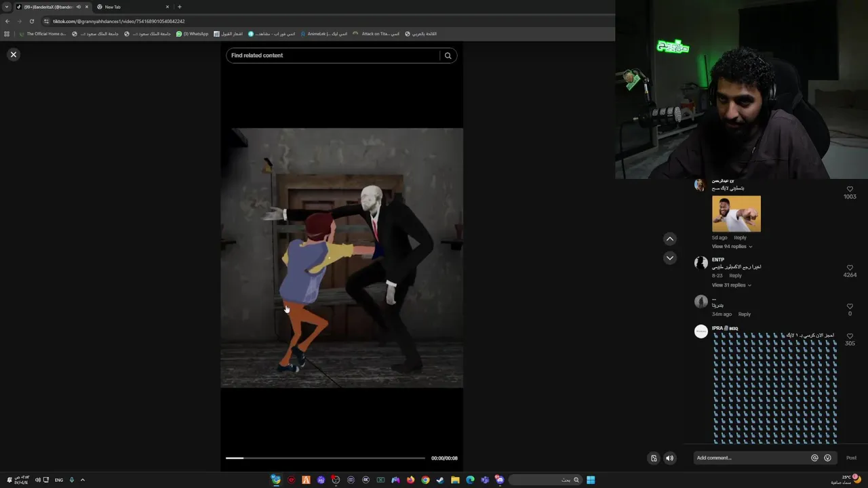Open Steam from the taskbar
Viewport: 868px width, 488px height.
click(440, 480)
